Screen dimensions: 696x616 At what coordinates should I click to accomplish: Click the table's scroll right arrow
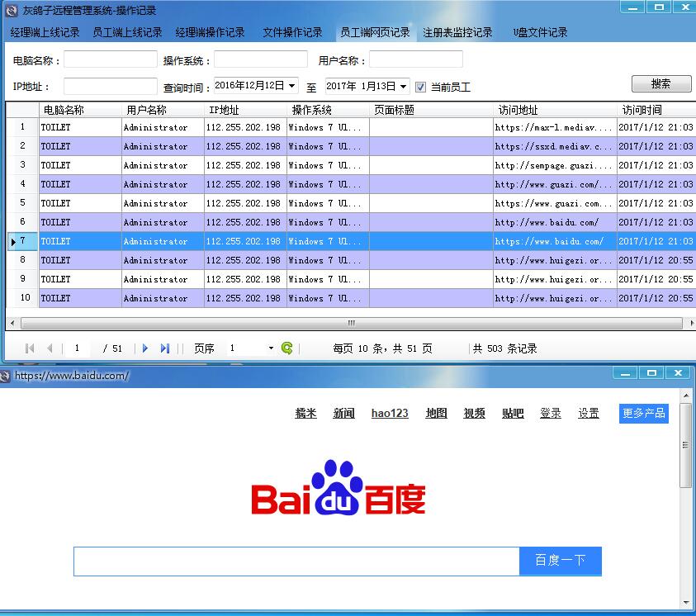coord(692,323)
